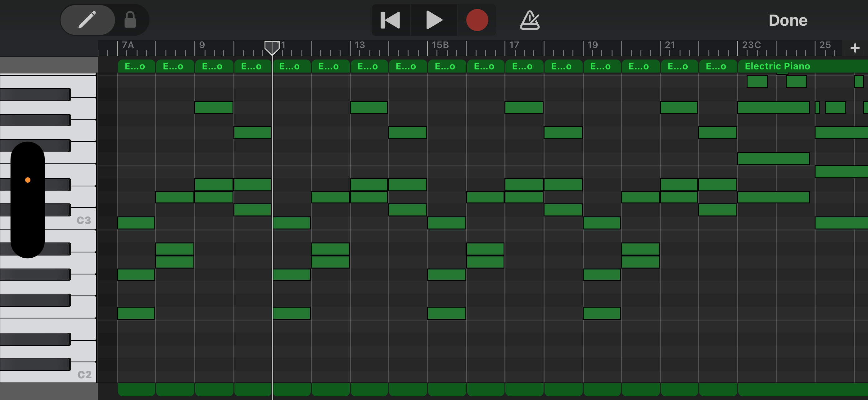Click the 7A section marker in ruler

[x=128, y=45]
